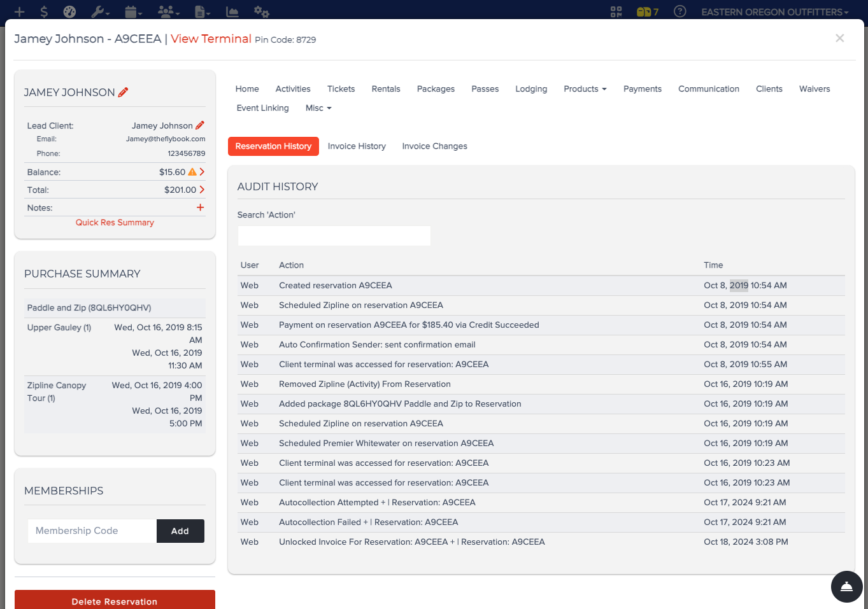Click the pencil icon beside JAMEY JOHNSON heading
The width and height of the screenshot is (868, 609).
pyautogui.click(x=123, y=92)
